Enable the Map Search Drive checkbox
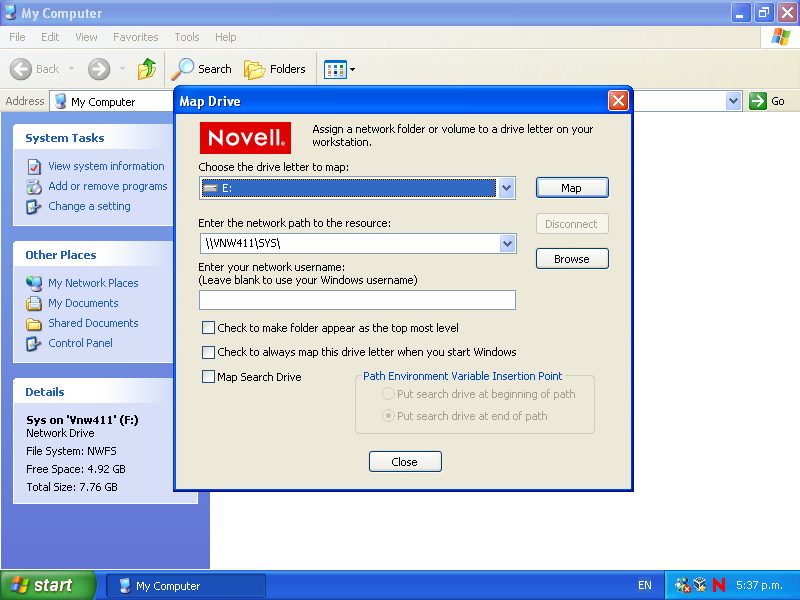Image resolution: width=800 pixels, height=600 pixels. coord(208,377)
